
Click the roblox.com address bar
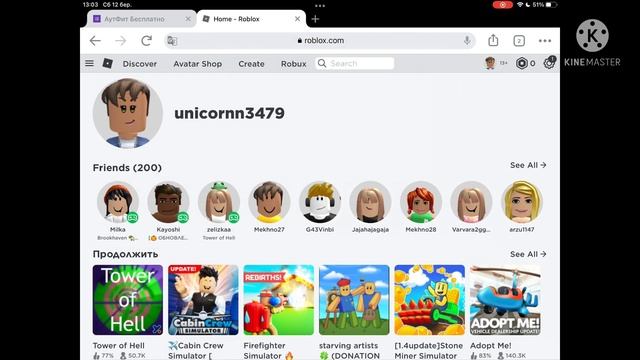click(x=320, y=40)
